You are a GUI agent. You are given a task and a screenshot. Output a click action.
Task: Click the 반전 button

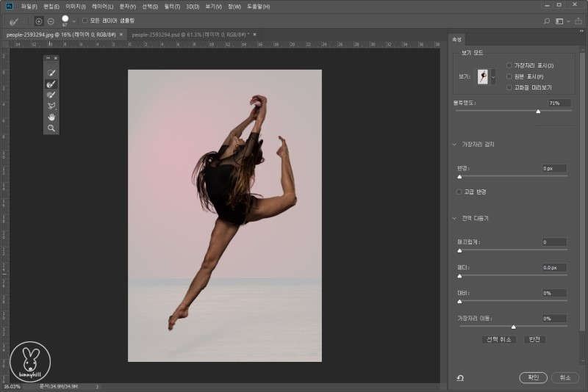[x=534, y=339]
